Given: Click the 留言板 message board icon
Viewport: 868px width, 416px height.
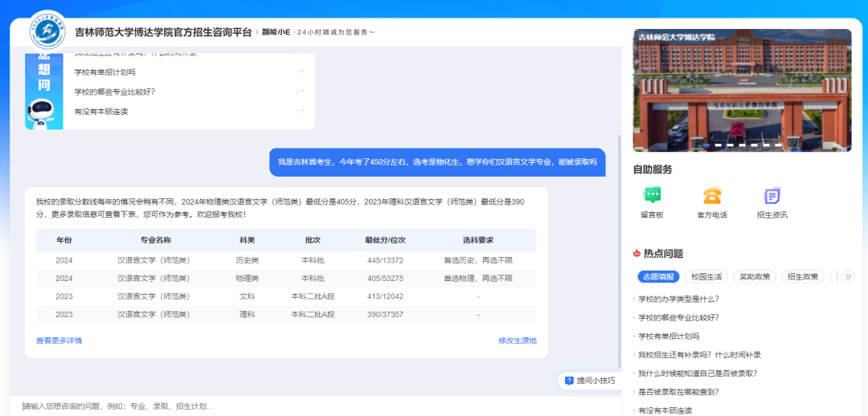Looking at the screenshot, I should [x=652, y=196].
